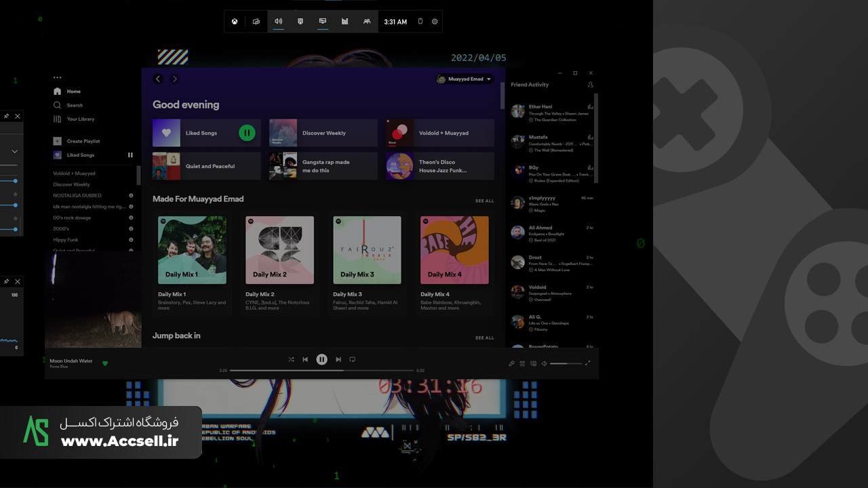Open the Discover Weekly sidebar playlist

pos(71,184)
